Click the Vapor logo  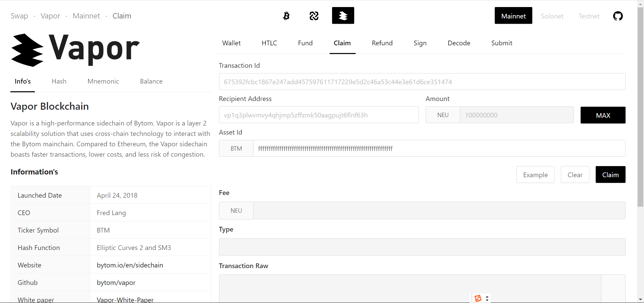point(75,50)
